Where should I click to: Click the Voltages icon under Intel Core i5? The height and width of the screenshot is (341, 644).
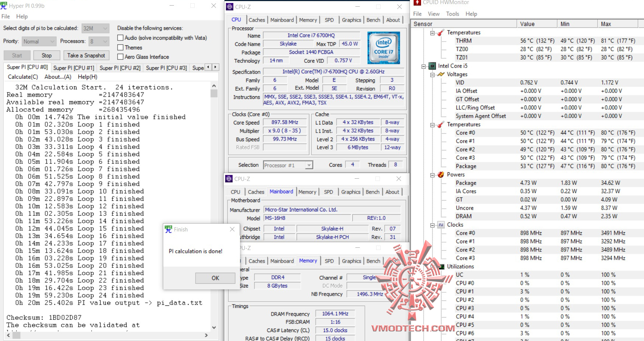tap(441, 74)
